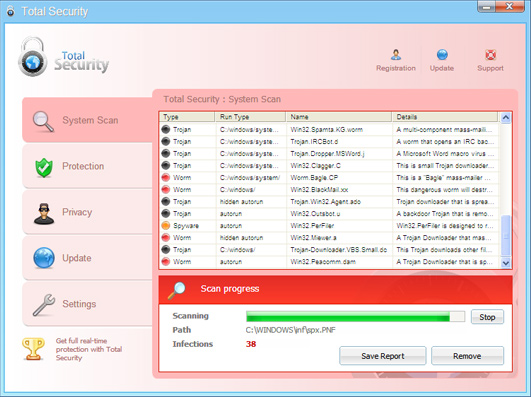Click the threat list scrollbar thumb

[x=506, y=236]
